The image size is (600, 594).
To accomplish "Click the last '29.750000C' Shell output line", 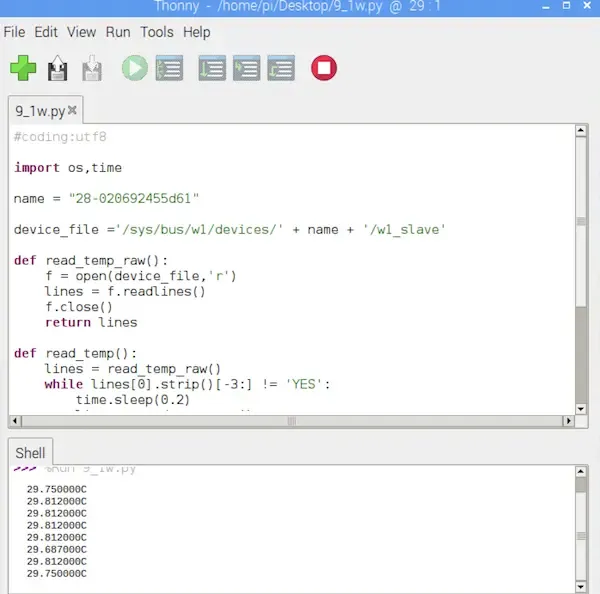I will point(57,574).
